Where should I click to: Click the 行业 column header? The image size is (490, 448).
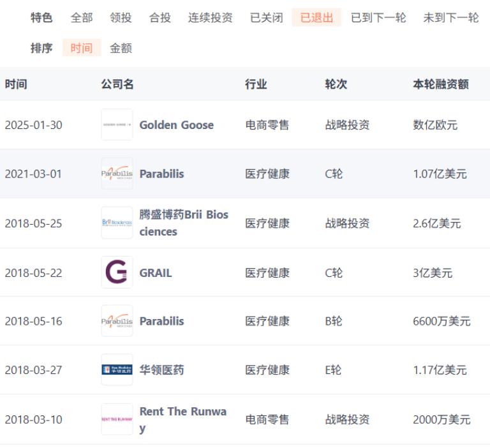pyautogui.click(x=256, y=84)
